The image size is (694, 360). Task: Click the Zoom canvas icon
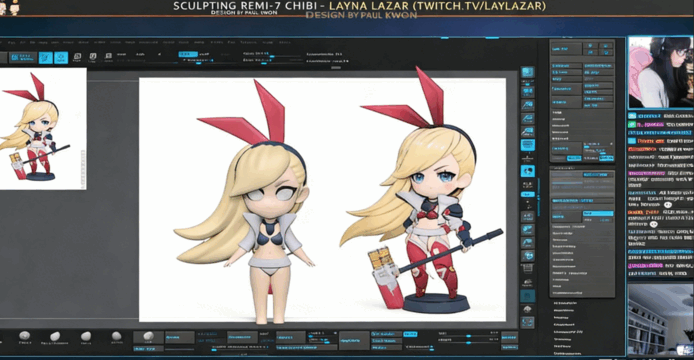click(x=527, y=105)
